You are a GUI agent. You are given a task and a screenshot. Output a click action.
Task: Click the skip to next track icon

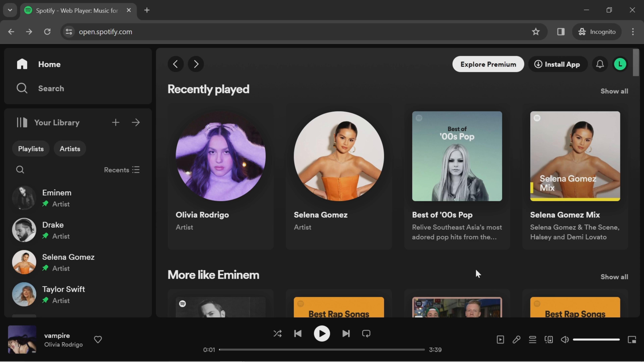point(346,334)
